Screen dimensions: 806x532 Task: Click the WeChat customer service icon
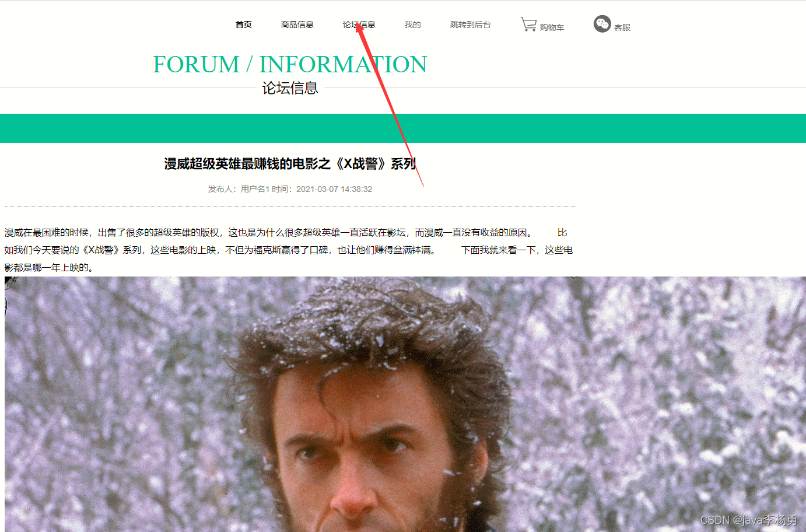tap(602, 24)
